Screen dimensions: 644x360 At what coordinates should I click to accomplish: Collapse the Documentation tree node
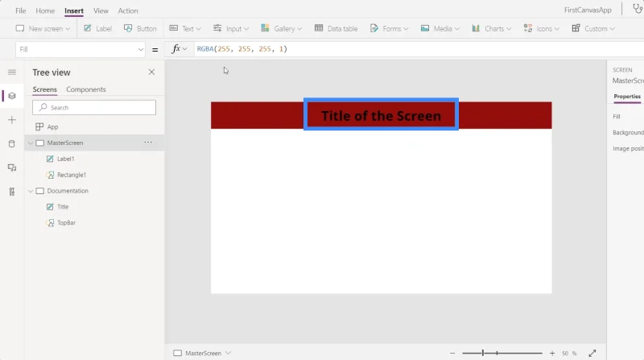31,191
